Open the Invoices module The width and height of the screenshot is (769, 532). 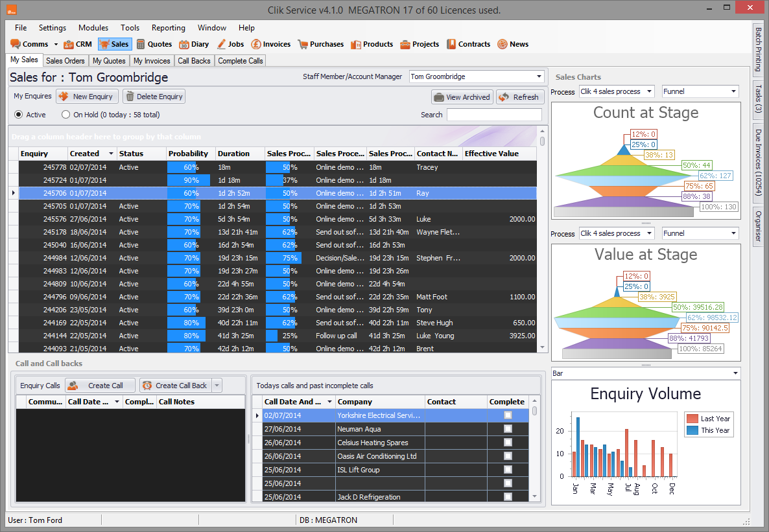pos(271,44)
